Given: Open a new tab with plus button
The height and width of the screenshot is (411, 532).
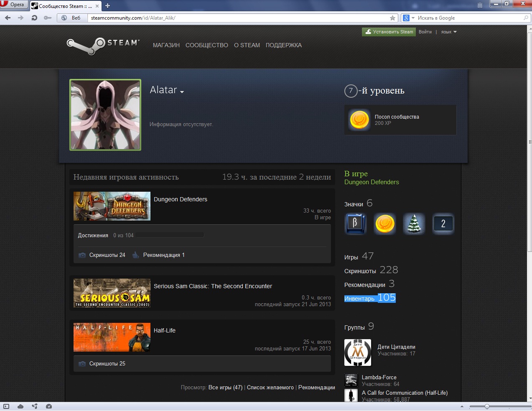Looking at the screenshot, I should pos(107,5).
